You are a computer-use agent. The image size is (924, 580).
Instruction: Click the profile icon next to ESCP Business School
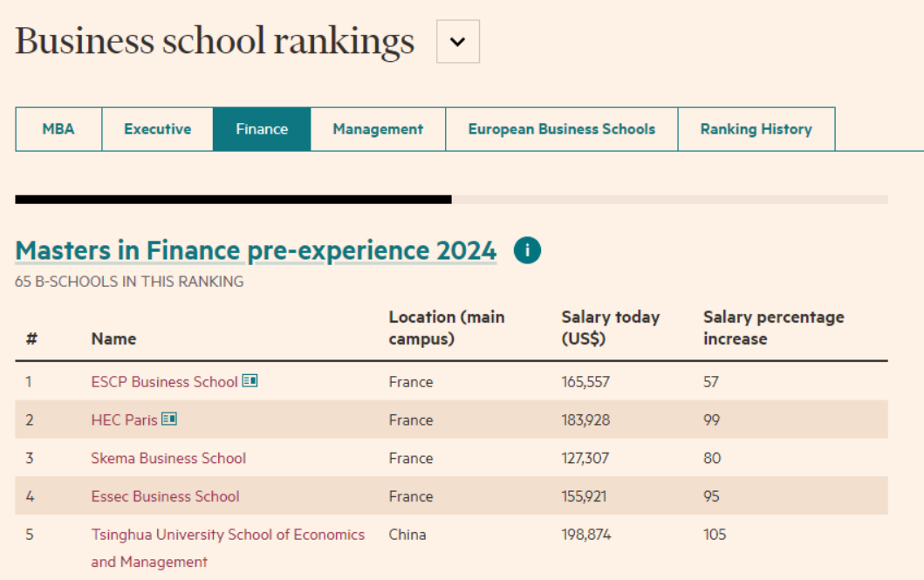250,381
